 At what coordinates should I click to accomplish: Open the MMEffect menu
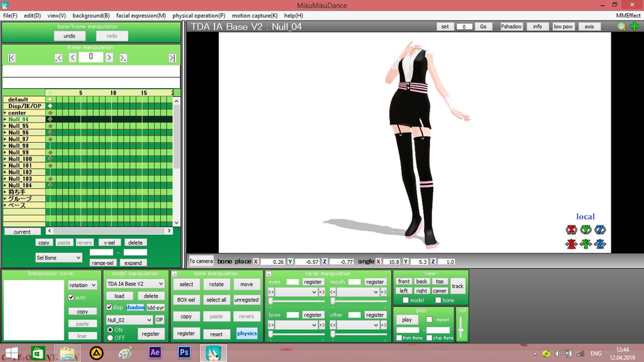point(628,16)
